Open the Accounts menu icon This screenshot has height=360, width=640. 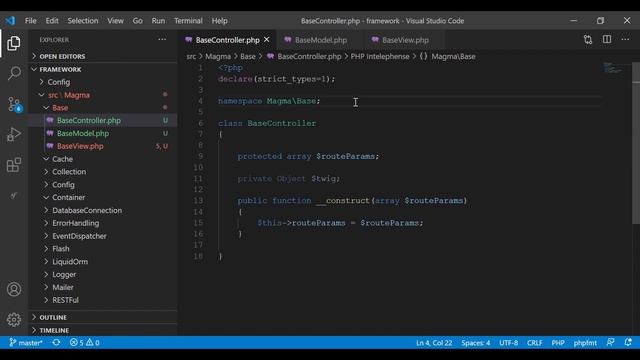tap(14, 289)
